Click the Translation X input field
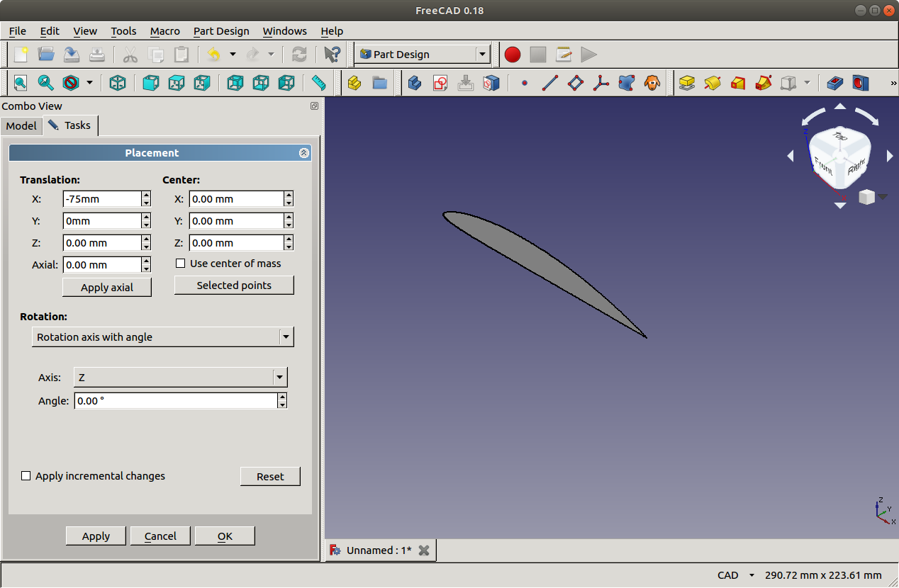This screenshot has height=588, width=899. click(102, 199)
